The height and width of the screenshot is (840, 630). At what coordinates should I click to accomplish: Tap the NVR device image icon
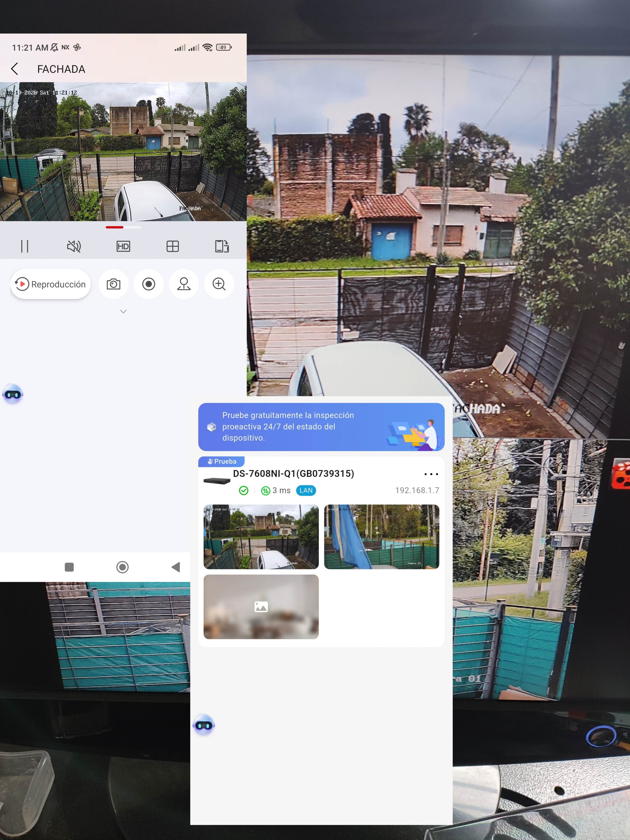click(217, 481)
